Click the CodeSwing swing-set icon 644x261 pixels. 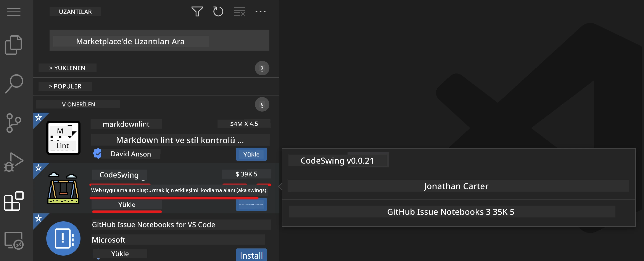[63, 188]
